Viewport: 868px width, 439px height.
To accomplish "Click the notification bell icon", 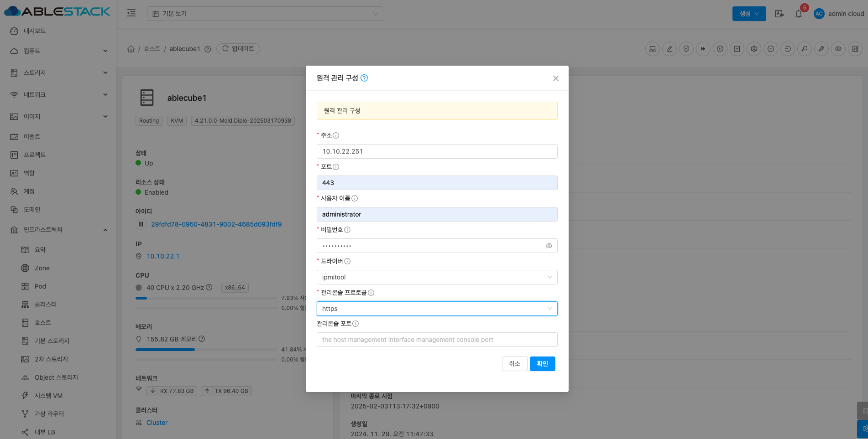I will (x=798, y=14).
